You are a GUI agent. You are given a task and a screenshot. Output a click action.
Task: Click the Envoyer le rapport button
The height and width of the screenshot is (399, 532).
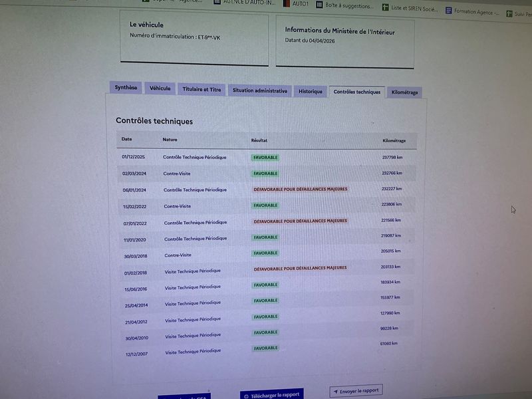(356, 391)
